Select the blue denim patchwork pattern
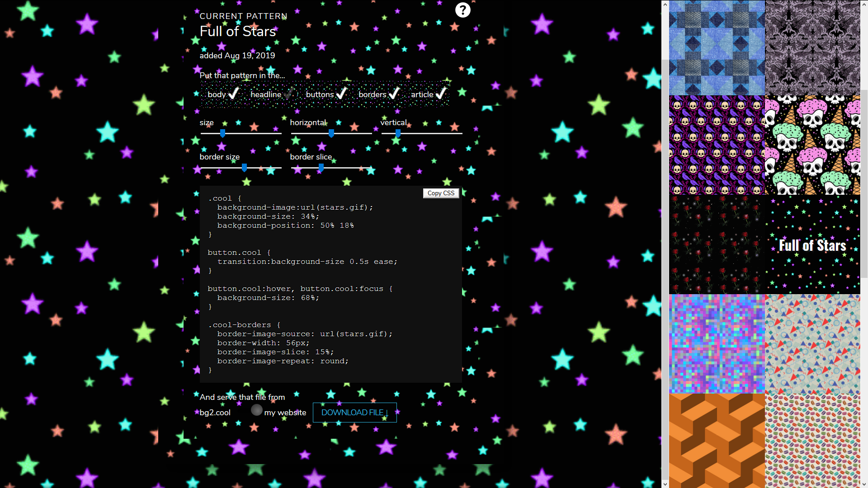 [717, 47]
